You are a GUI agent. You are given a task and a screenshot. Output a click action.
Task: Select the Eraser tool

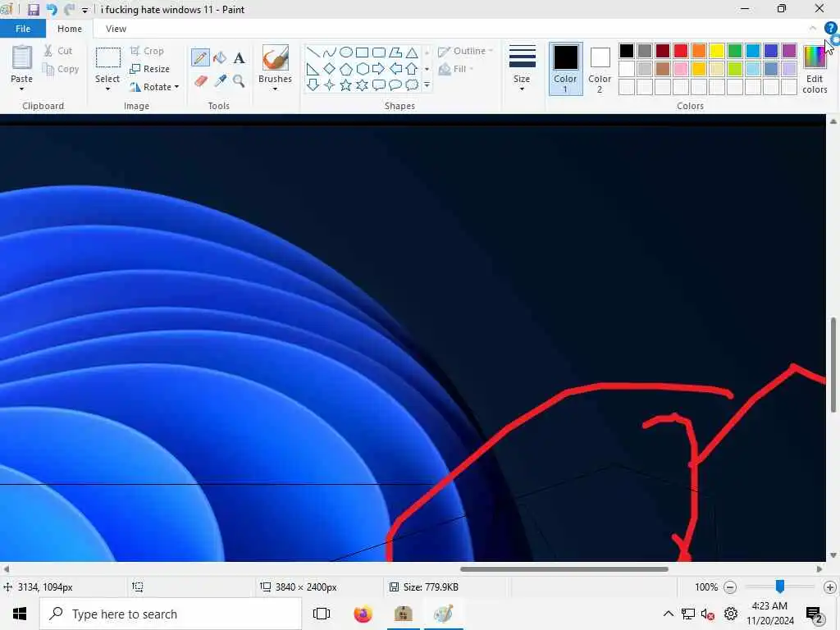[200, 81]
